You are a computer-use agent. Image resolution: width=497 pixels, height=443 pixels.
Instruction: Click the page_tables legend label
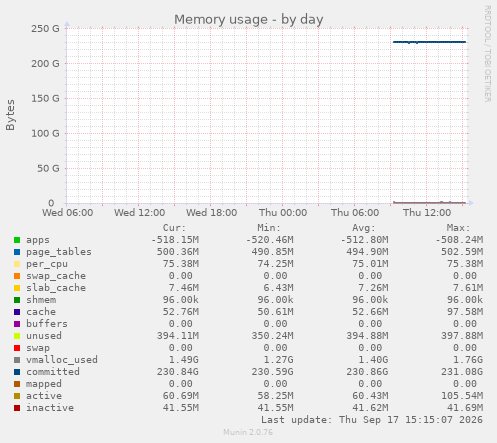(x=59, y=252)
